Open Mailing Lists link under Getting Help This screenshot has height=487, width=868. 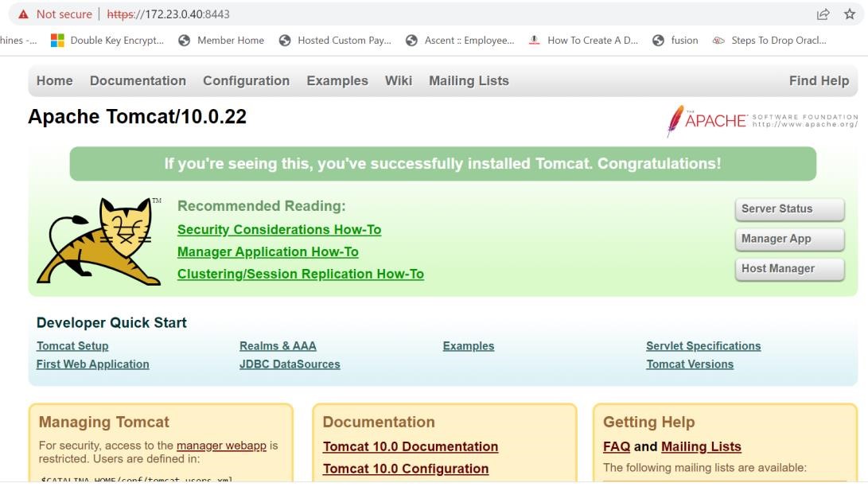(701, 446)
